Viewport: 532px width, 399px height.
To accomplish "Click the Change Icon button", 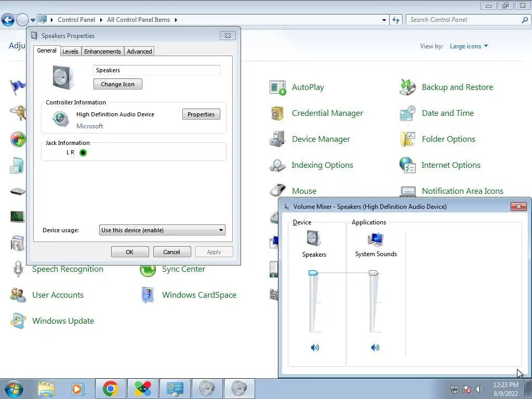I will (x=118, y=84).
